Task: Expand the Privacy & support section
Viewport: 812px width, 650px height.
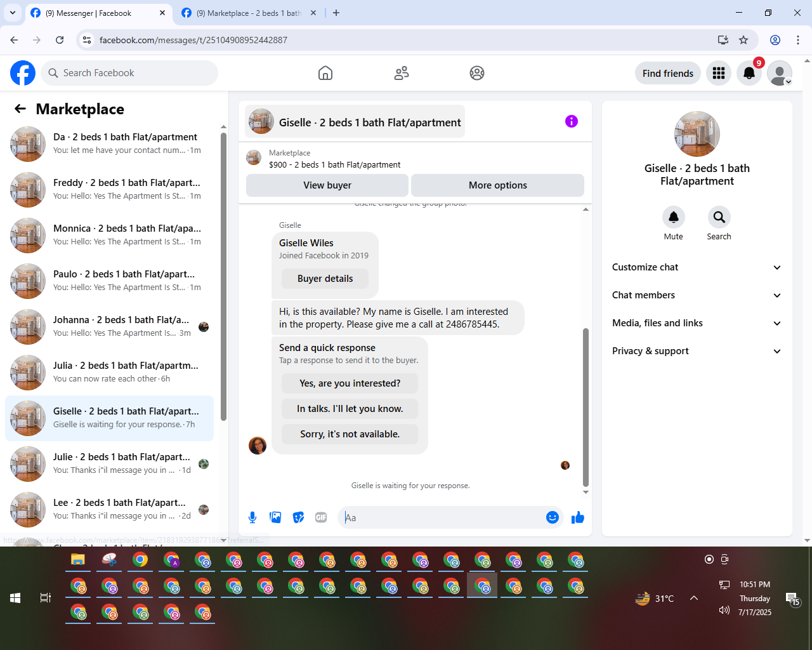Action: 697,351
